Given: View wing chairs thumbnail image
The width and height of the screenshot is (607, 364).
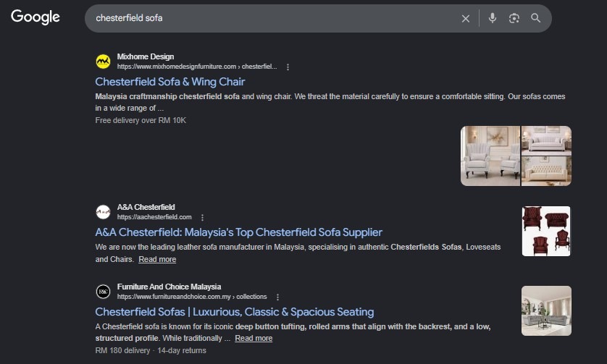Looking at the screenshot, I should [x=490, y=156].
